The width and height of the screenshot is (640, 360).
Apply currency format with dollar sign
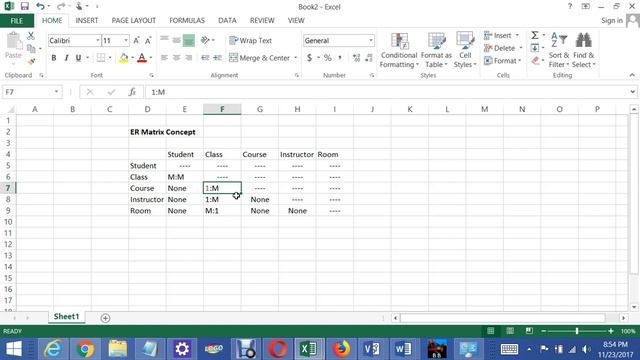(x=309, y=58)
